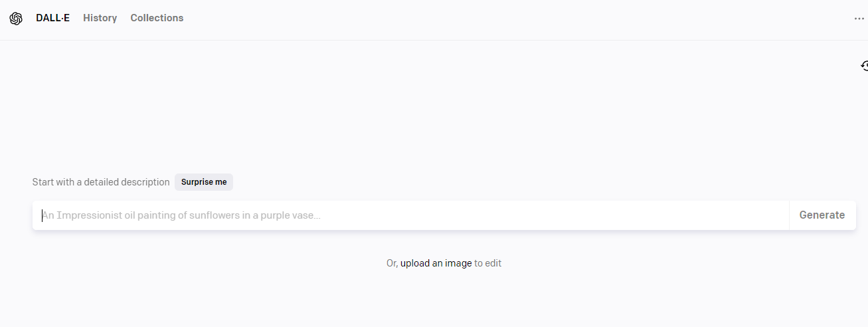
Task: Focus the image description prompt field
Action: pos(410,215)
